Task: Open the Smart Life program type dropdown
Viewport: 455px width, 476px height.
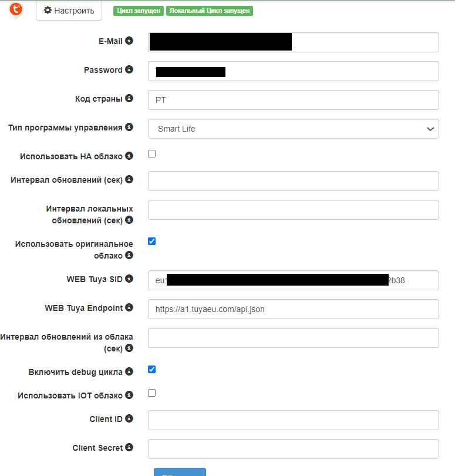Action: coord(293,129)
